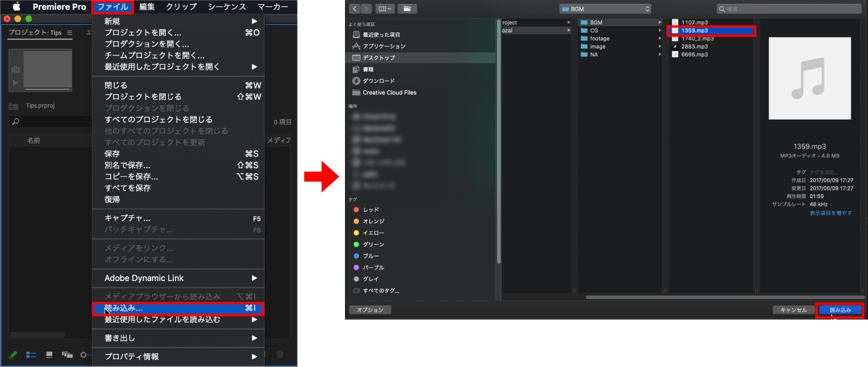This screenshot has width=868, height=367.
Task: Expand the 新規 submenu arrow
Action: coord(254,21)
